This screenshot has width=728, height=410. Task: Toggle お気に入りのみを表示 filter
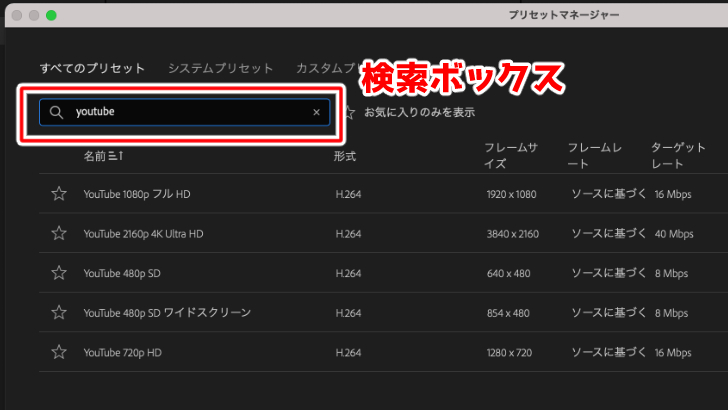coord(410,112)
